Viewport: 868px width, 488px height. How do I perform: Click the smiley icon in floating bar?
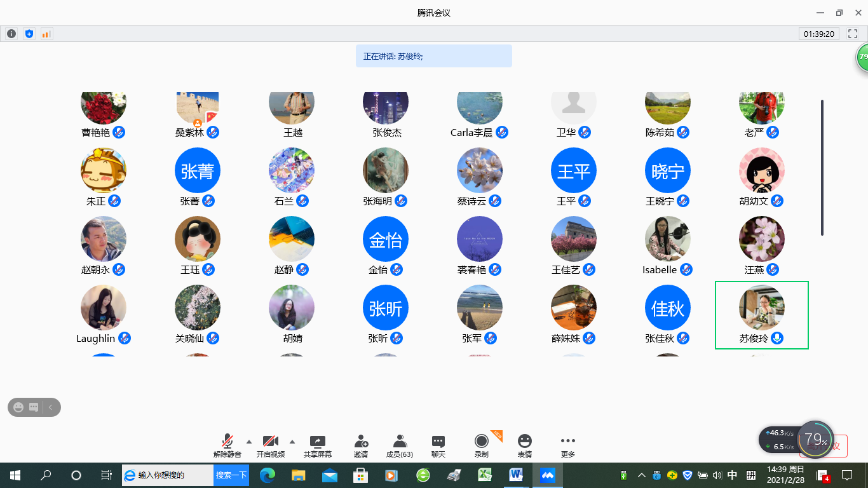(18, 407)
